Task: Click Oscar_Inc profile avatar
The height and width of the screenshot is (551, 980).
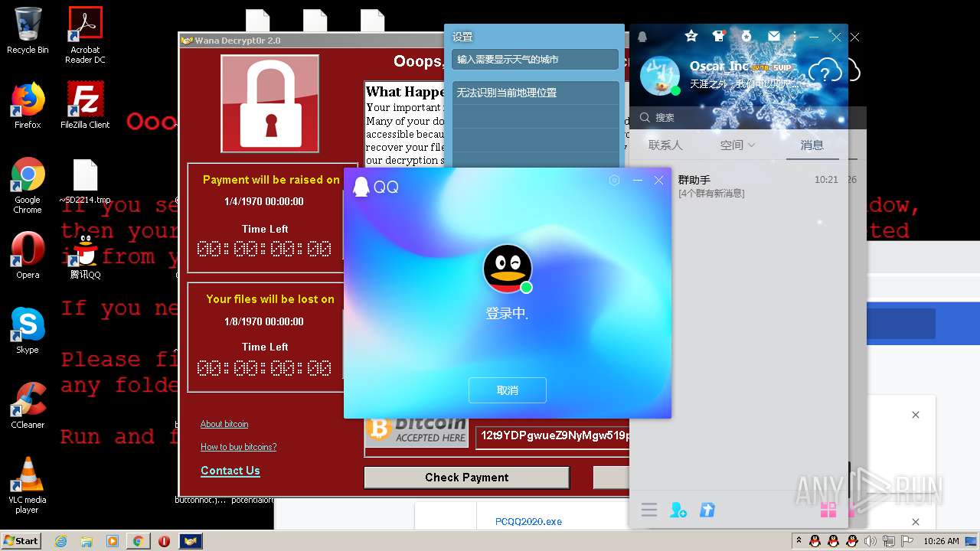Action: pos(659,76)
